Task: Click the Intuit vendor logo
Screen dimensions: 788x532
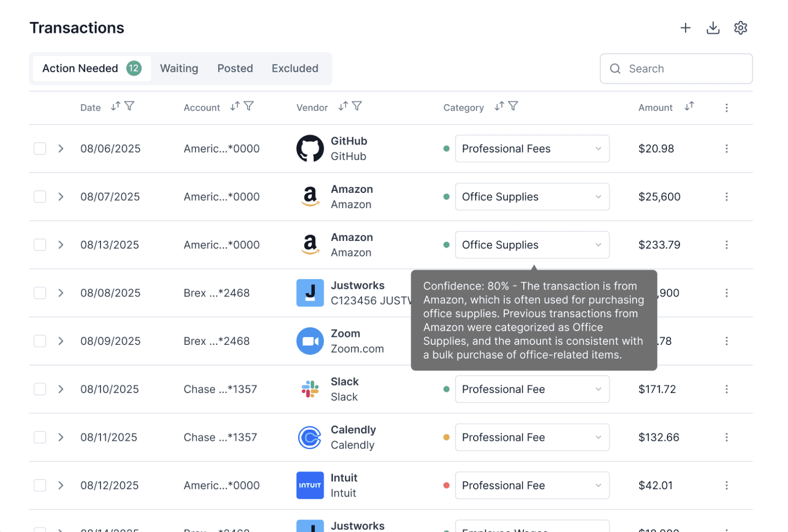Action: click(x=310, y=486)
